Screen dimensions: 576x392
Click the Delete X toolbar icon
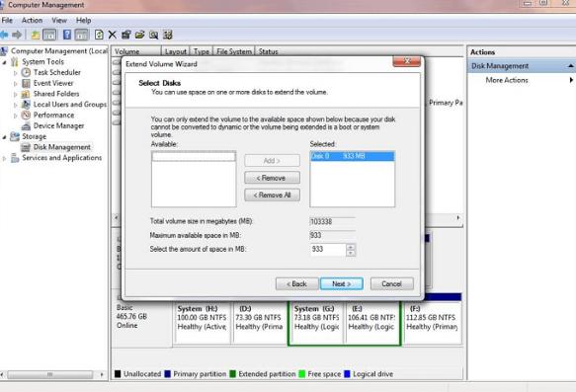(113, 35)
